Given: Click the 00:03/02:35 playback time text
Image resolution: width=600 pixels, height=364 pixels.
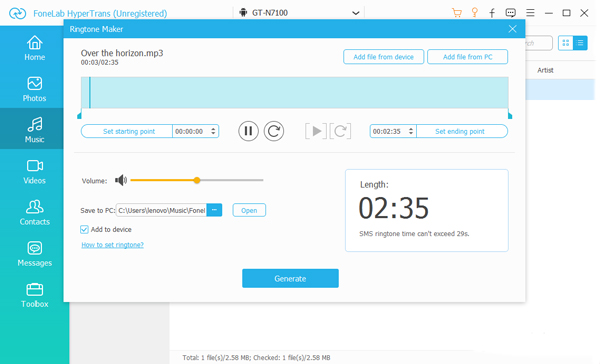Looking at the screenshot, I should [x=99, y=62].
